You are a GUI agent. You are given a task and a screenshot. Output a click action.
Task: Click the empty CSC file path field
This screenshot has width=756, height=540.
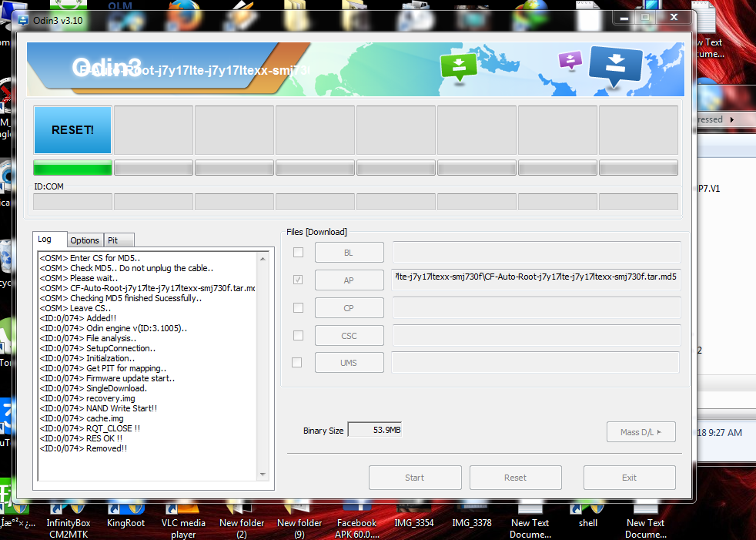pos(536,335)
